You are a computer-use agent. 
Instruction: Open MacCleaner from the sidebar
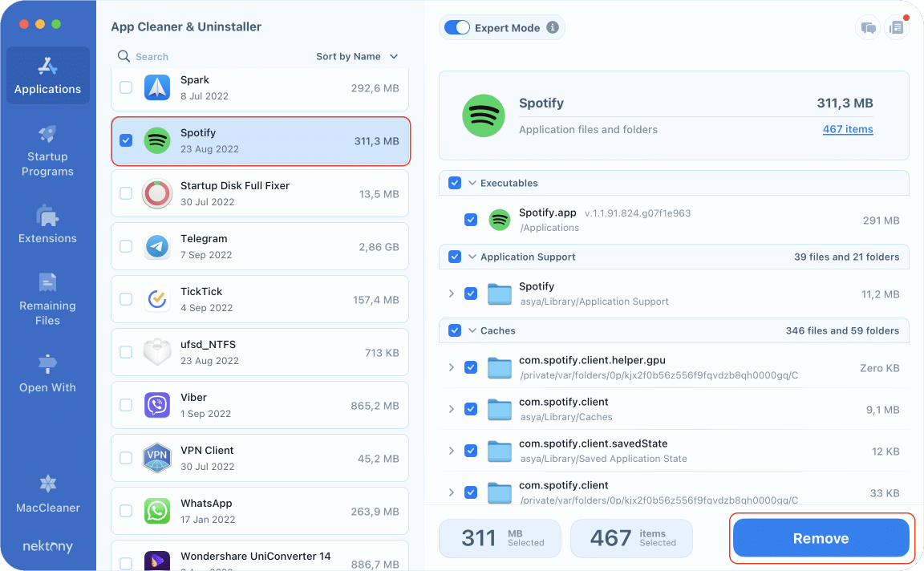point(48,494)
